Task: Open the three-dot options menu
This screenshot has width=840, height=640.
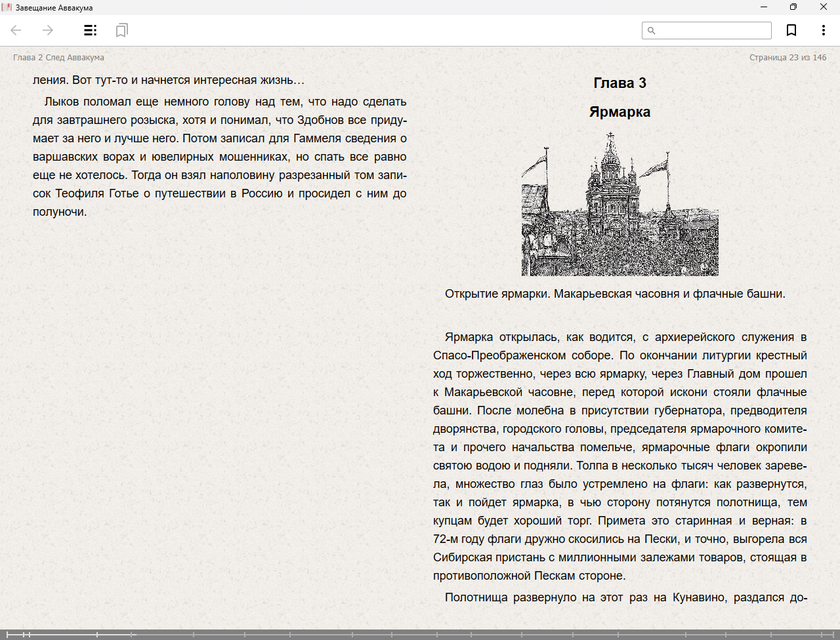Action: tap(823, 30)
